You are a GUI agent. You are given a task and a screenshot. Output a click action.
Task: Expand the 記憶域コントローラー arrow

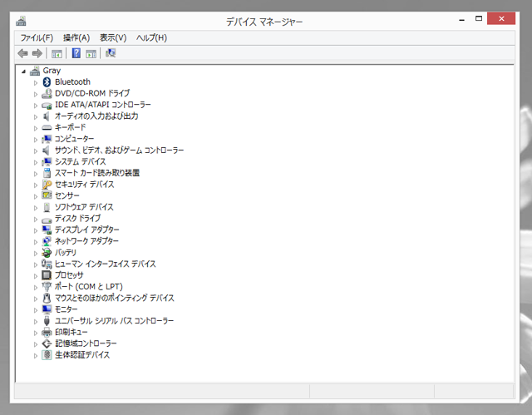pos(36,344)
